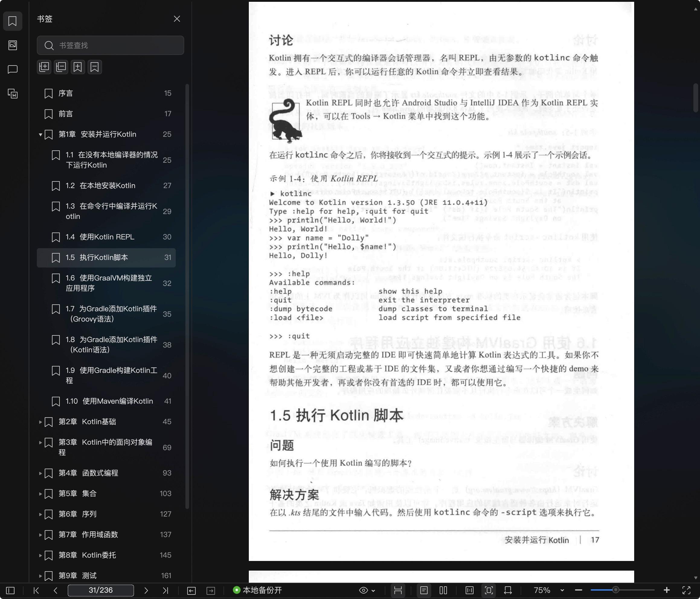Go to 1.4 使用Kotlin REPL

coord(106,237)
